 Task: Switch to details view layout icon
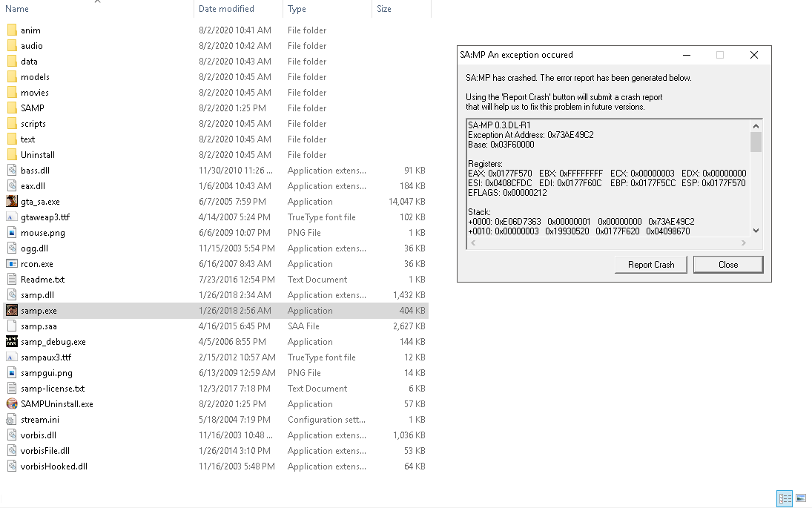[785, 498]
